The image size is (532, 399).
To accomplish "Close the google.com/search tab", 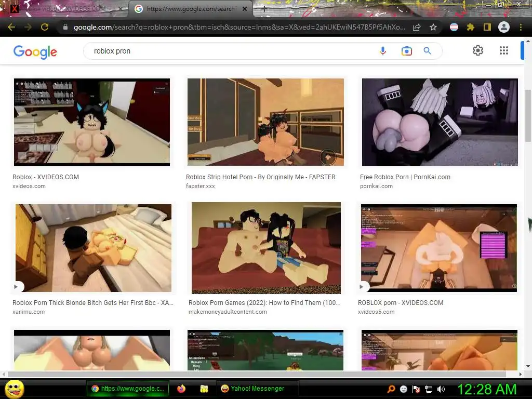I will tap(245, 9).
